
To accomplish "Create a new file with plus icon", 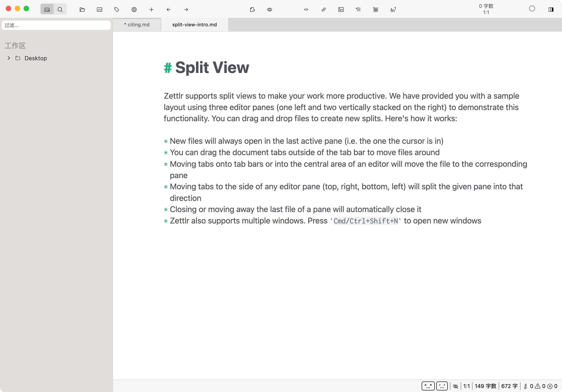I will pyautogui.click(x=152, y=10).
